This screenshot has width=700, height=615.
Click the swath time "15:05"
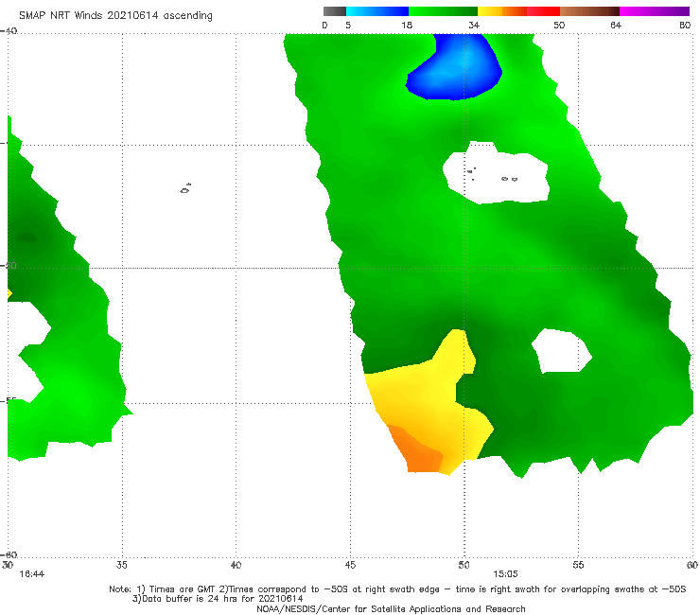tap(505, 574)
